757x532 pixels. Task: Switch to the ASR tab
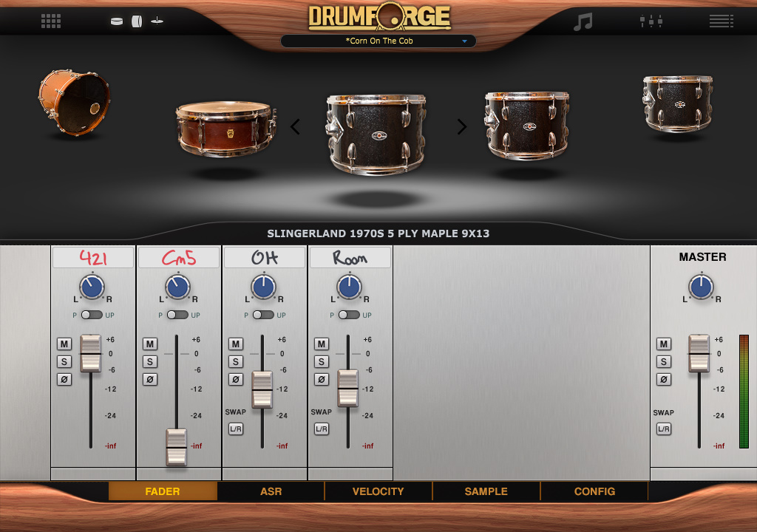tap(271, 491)
